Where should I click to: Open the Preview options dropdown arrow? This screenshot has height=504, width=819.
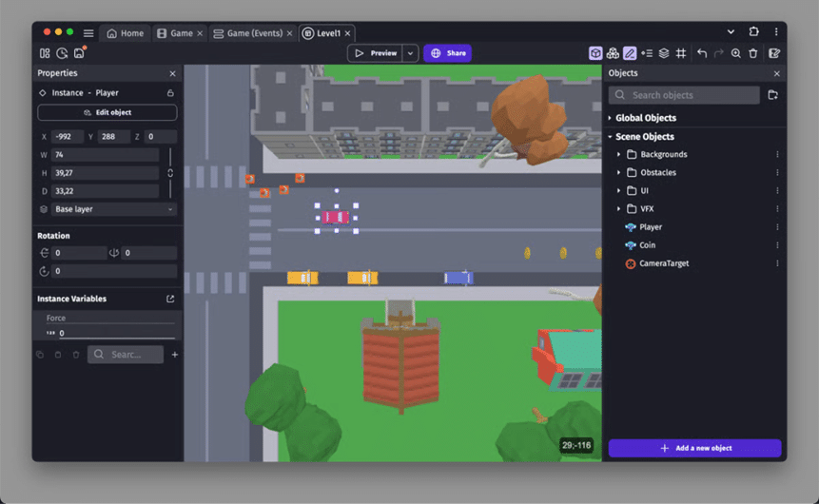411,53
